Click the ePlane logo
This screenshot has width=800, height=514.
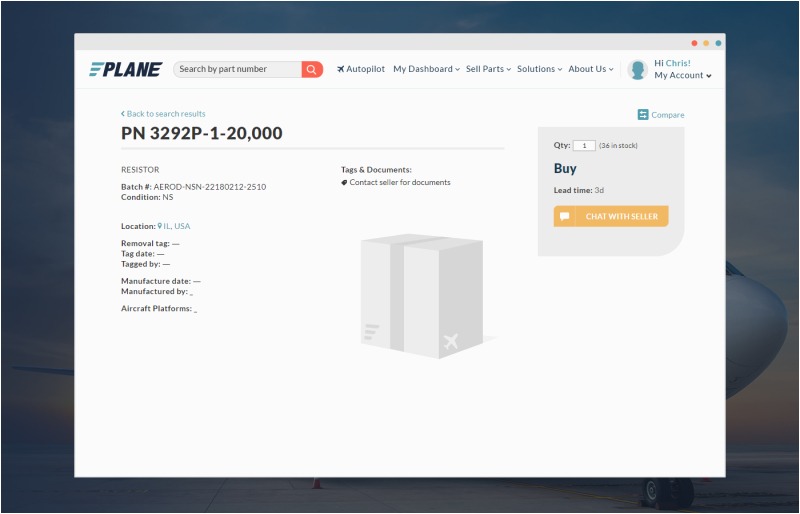pyautogui.click(x=125, y=69)
